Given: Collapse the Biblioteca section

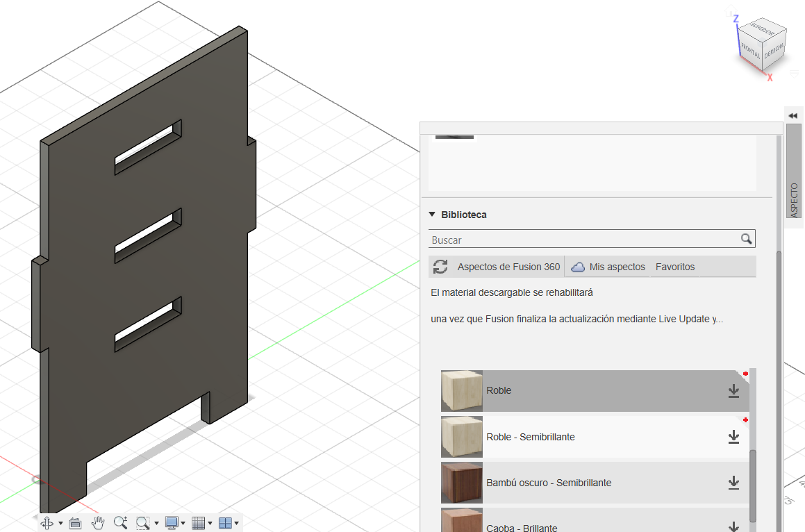Looking at the screenshot, I should (432, 214).
